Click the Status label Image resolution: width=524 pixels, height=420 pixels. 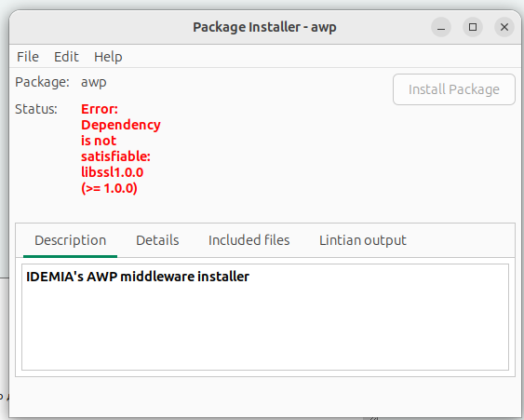coord(36,109)
